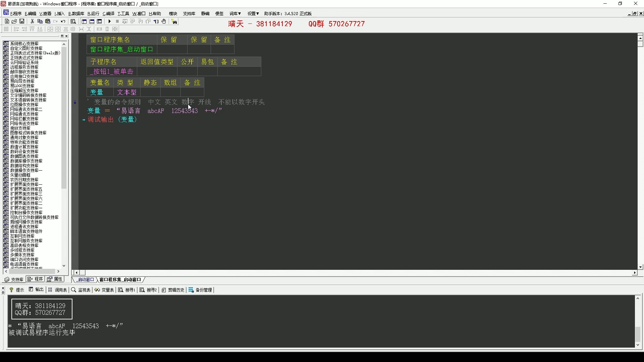The width and height of the screenshot is (644, 362).
Task: Close the left library panel
Action: 66,36
